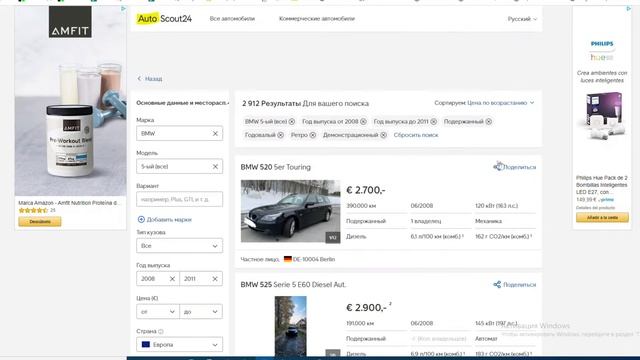This screenshot has width=640, height=360.
Task: Click the € 2.700 price
Action: (366, 190)
